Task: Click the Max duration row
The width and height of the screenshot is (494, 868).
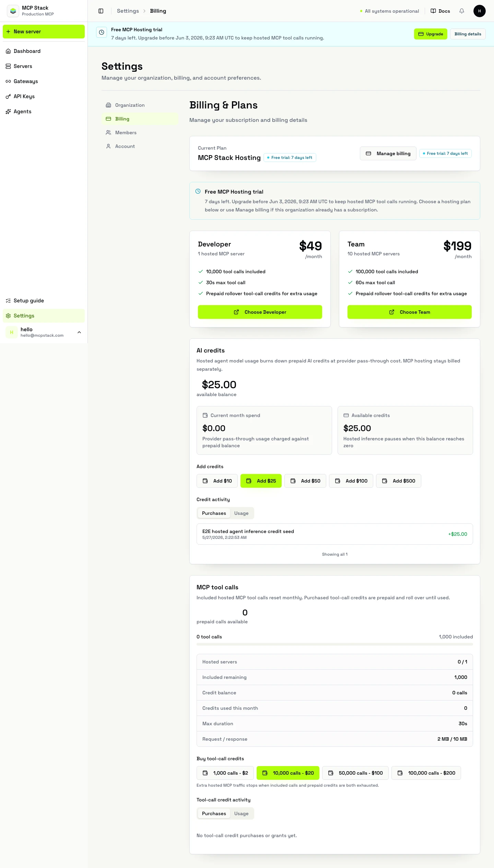Action: click(x=334, y=724)
